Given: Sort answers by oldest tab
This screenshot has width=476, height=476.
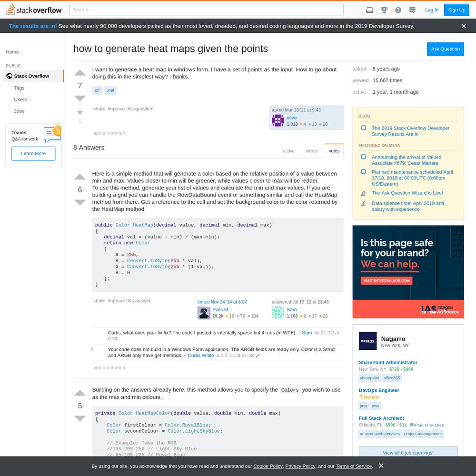Looking at the screenshot, I should click(312, 151).
